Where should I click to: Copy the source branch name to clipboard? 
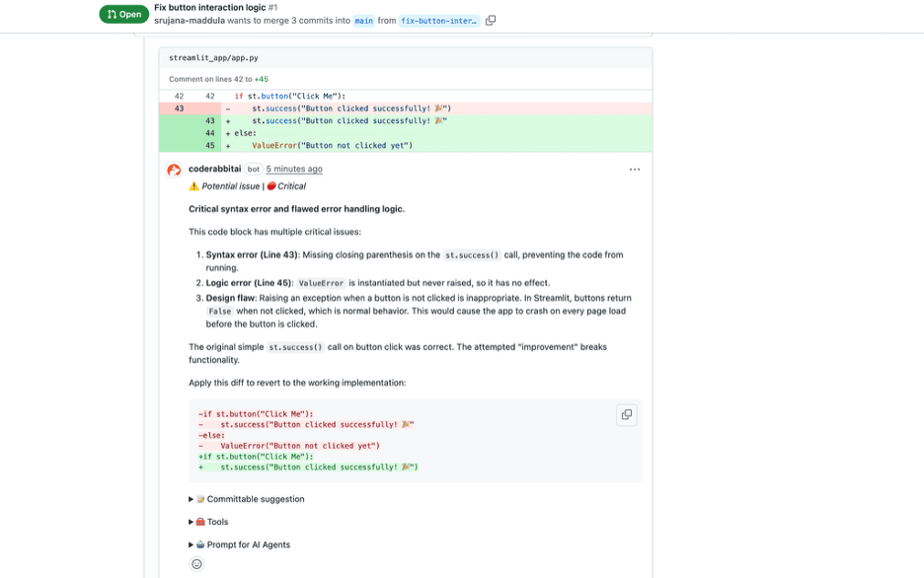(491, 19)
